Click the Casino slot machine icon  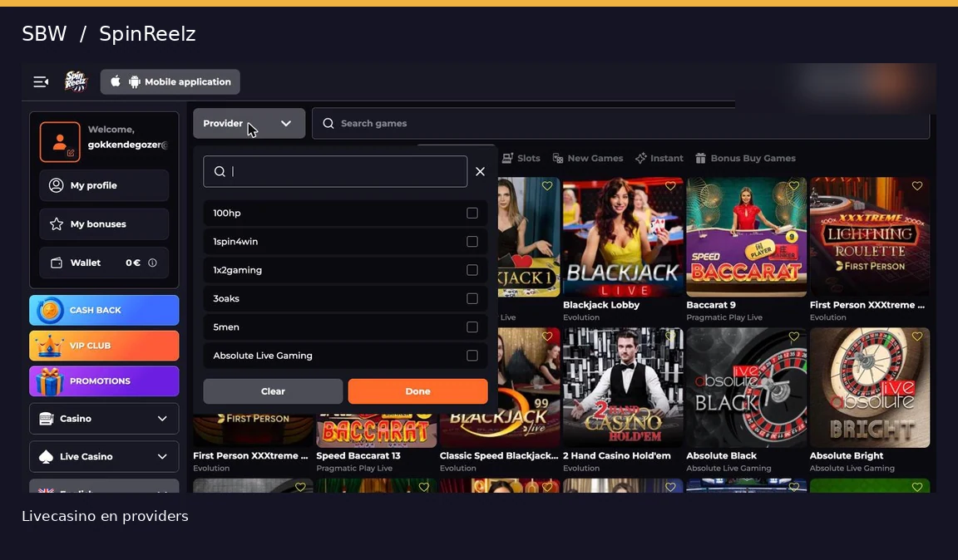(x=46, y=418)
